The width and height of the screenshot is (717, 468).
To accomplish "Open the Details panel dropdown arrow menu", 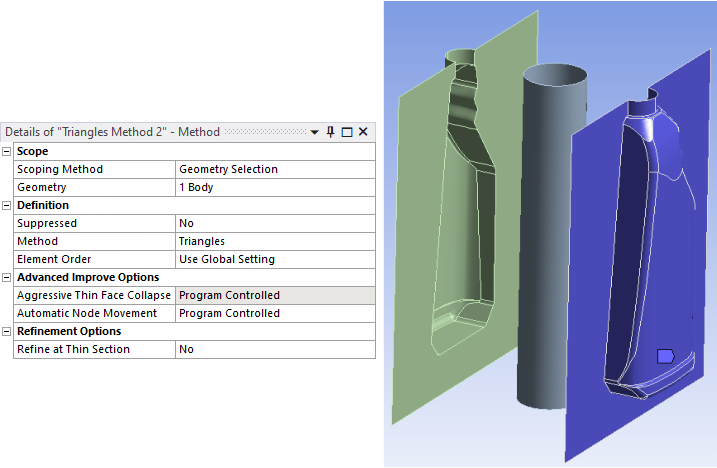I will (314, 132).
